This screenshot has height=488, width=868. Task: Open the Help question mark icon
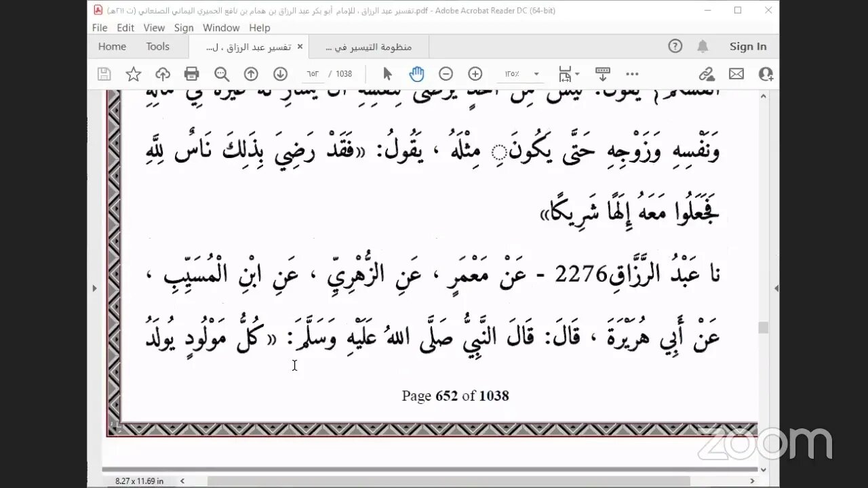pyautogui.click(x=675, y=46)
